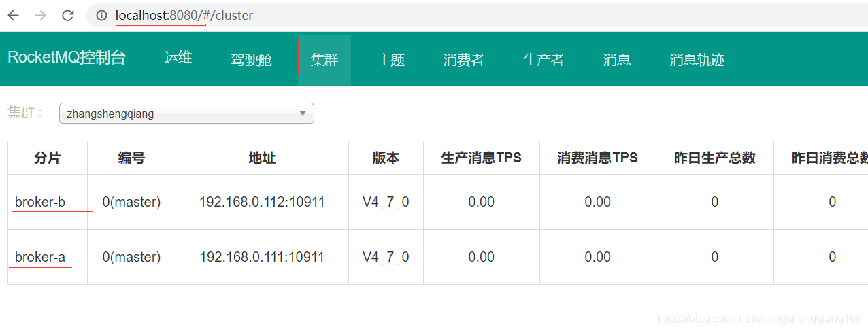
Task: Open the 消费者 consumer tab
Action: tap(464, 60)
